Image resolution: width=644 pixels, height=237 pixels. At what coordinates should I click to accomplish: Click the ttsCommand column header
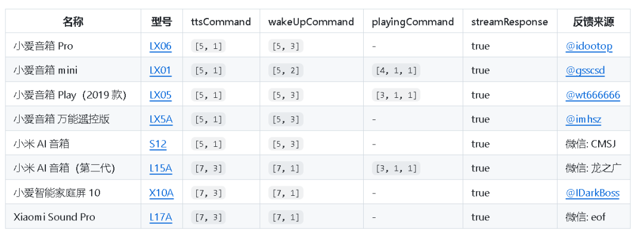pyautogui.click(x=221, y=21)
